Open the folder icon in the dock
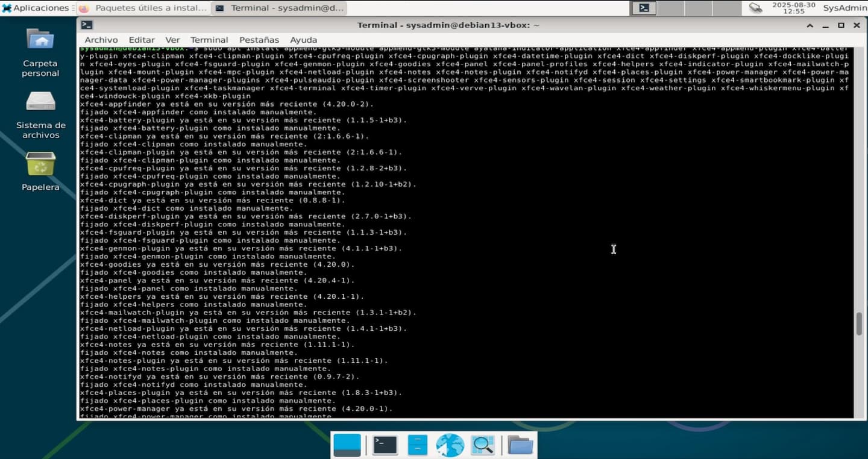The image size is (868, 459). pos(520,445)
